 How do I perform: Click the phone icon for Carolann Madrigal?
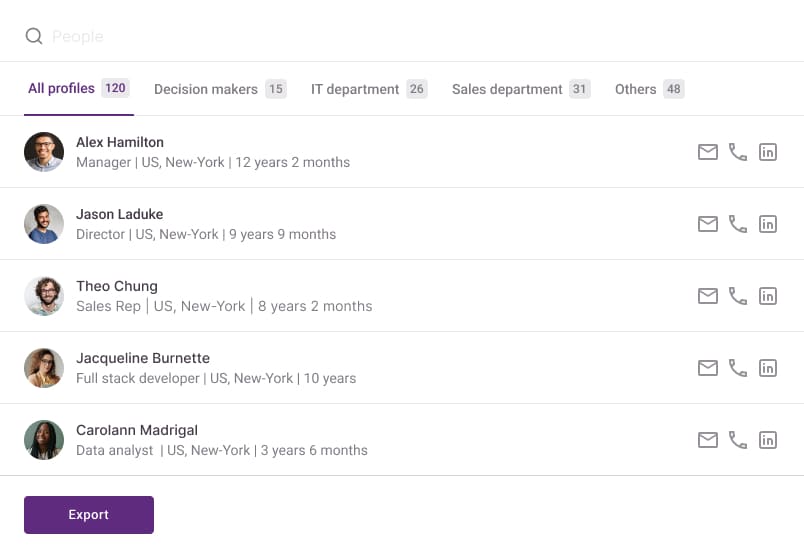click(x=738, y=440)
